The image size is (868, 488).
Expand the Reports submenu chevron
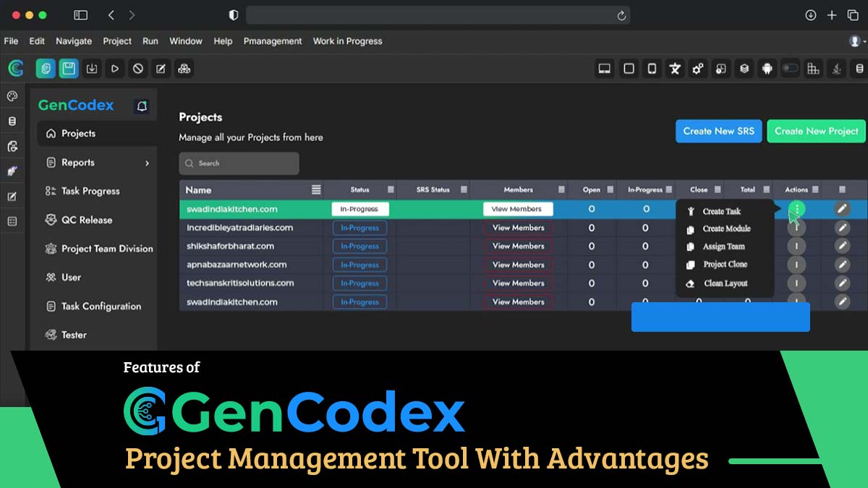[x=147, y=163]
